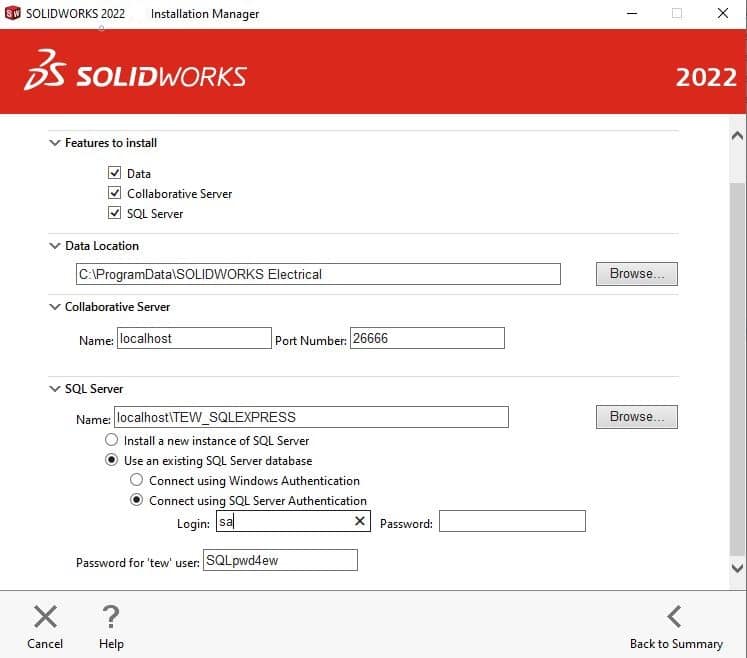The height and width of the screenshot is (658, 747).
Task: Browse for the Data Location folder
Action: [636, 274]
